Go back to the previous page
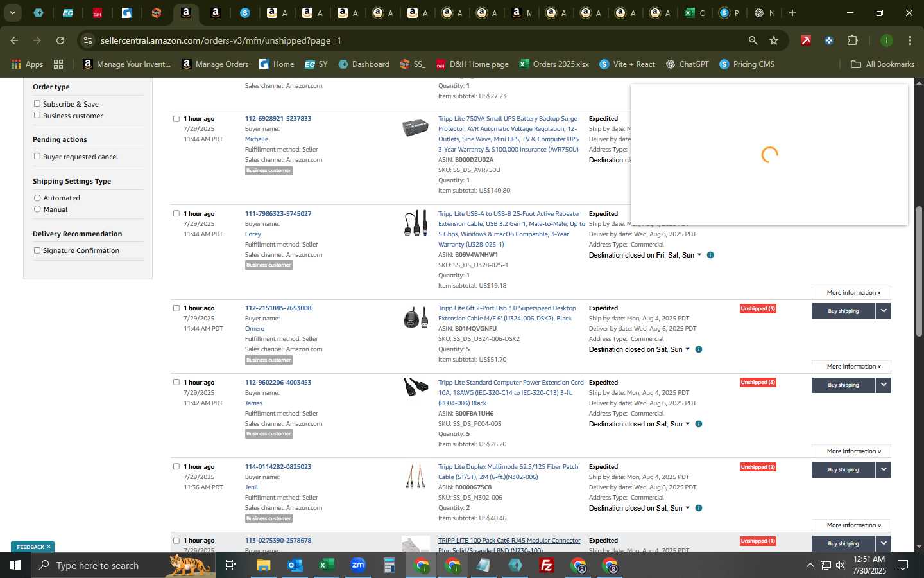The height and width of the screenshot is (578, 924). [14, 40]
